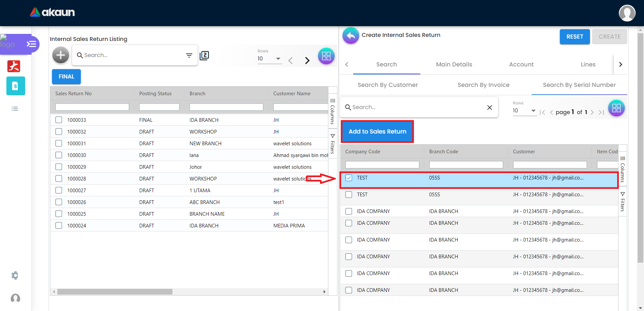Screen dimensions: 644x311
Task: Open the user profile avatar in header
Action: click(627, 13)
